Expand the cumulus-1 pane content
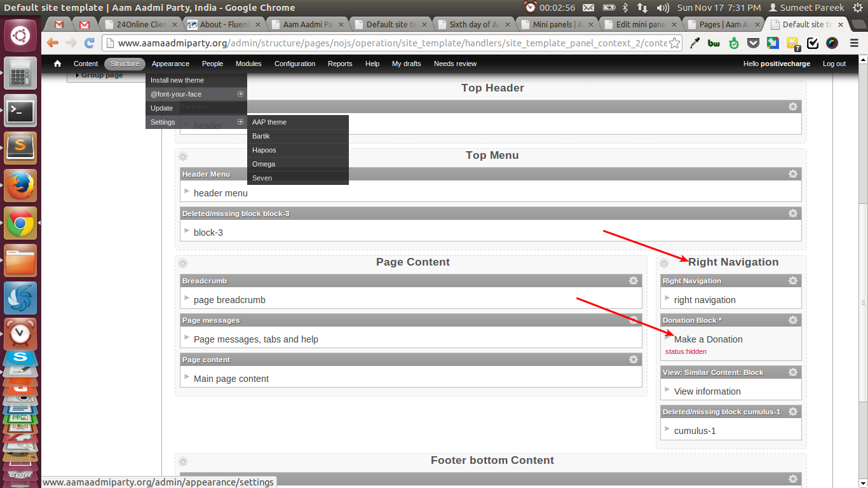The height and width of the screenshot is (488, 868). click(667, 428)
